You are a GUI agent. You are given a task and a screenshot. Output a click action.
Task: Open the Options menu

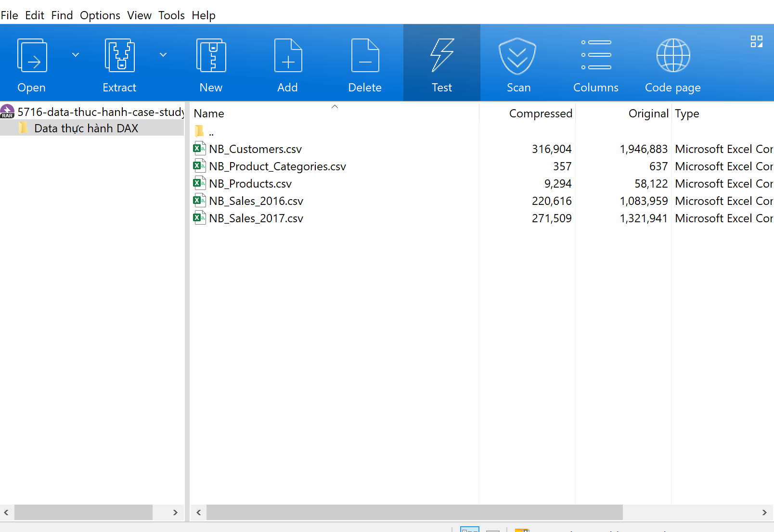point(100,15)
